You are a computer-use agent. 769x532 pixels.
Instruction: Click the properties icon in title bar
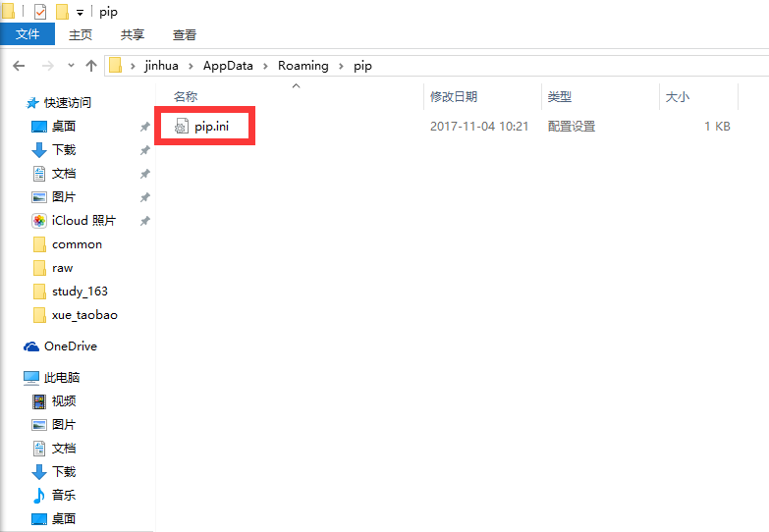(39, 12)
